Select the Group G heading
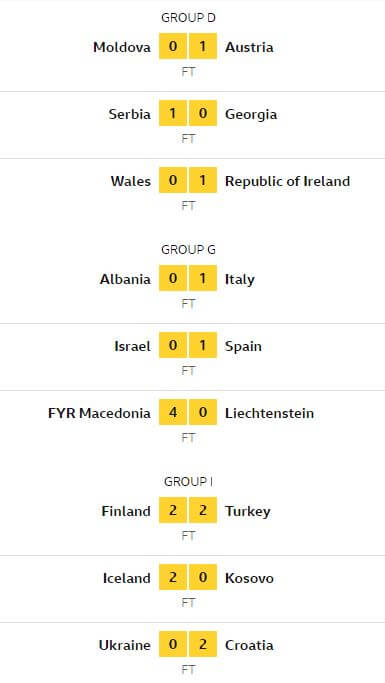This screenshot has width=385, height=683. (188, 250)
